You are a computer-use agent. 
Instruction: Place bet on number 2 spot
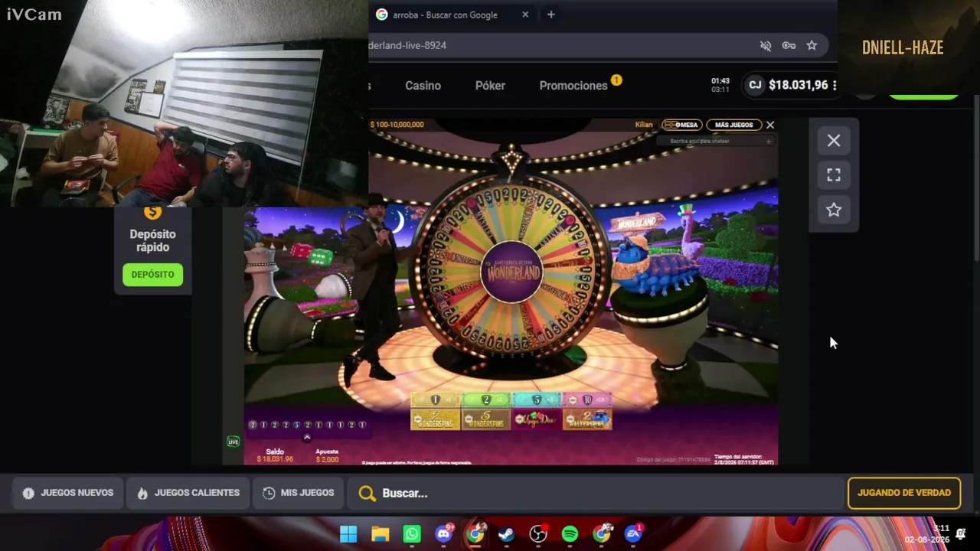(x=485, y=400)
